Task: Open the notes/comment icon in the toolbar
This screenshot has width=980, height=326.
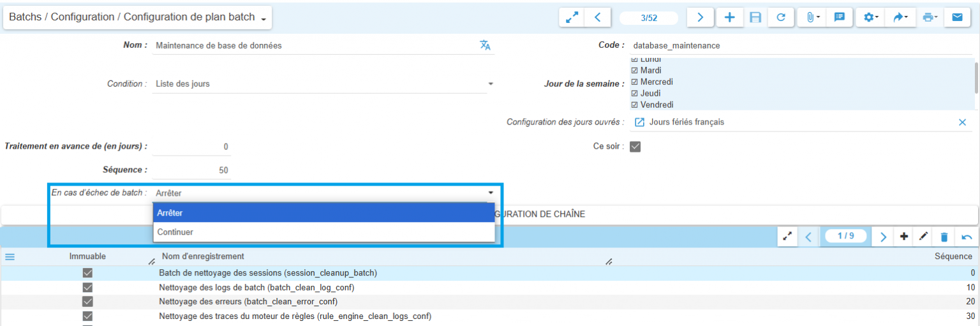Action: point(840,18)
